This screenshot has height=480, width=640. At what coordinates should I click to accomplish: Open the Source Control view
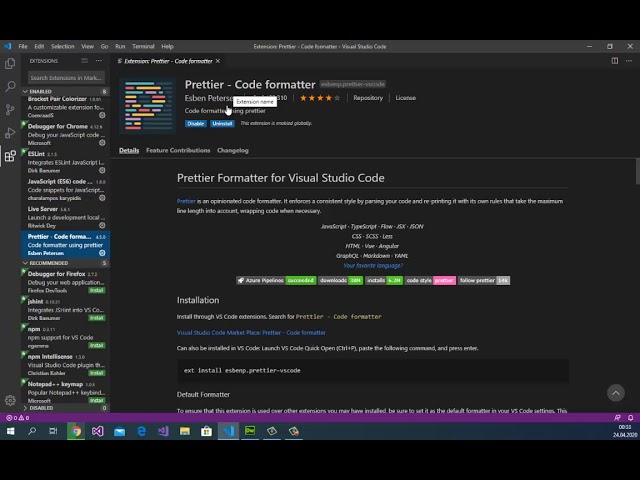click(10, 109)
